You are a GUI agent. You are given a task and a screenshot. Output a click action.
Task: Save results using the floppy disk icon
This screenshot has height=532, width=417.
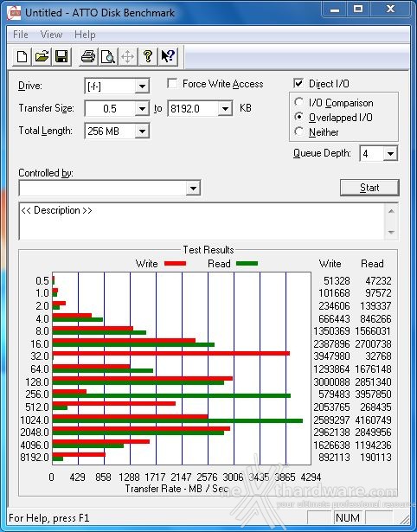(x=61, y=56)
